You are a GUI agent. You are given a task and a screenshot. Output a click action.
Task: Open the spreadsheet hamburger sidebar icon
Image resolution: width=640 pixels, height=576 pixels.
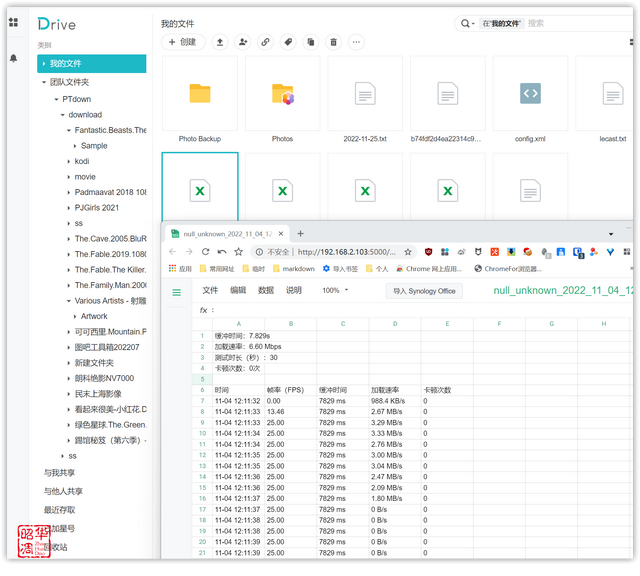coord(176,292)
